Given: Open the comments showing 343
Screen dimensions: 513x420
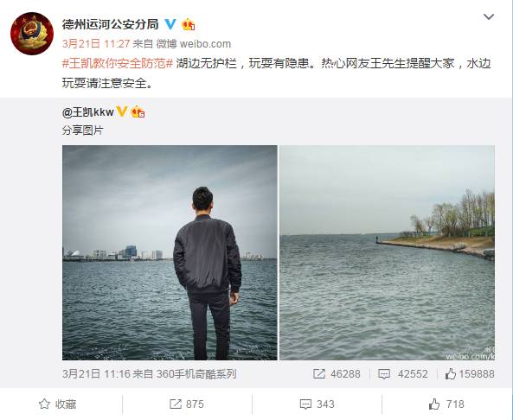Looking at the screenshot, I should (317, 404).
